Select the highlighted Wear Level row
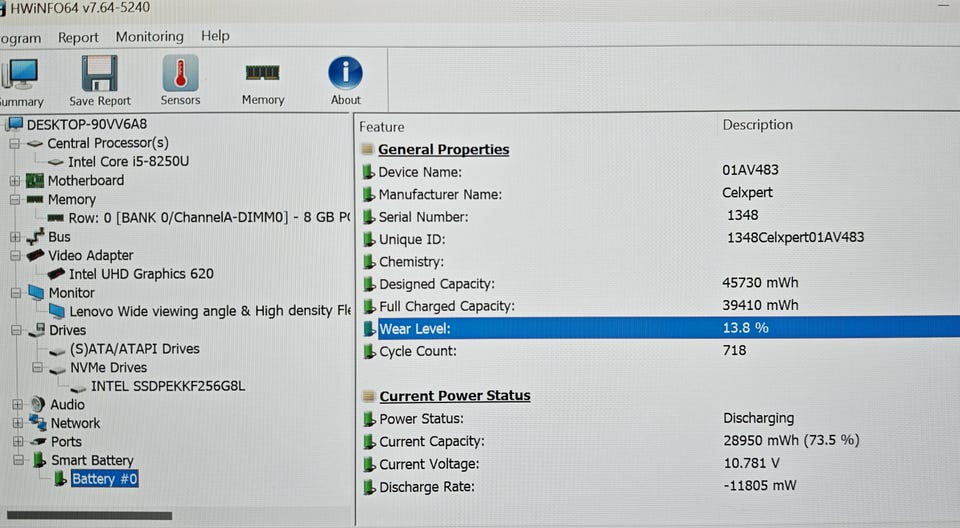The image size is (960, 528). pyautogui.click(x=660, y=328)
